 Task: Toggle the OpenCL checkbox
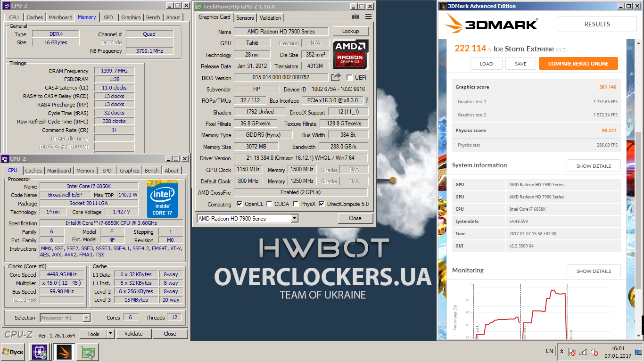tap(239, 204)
